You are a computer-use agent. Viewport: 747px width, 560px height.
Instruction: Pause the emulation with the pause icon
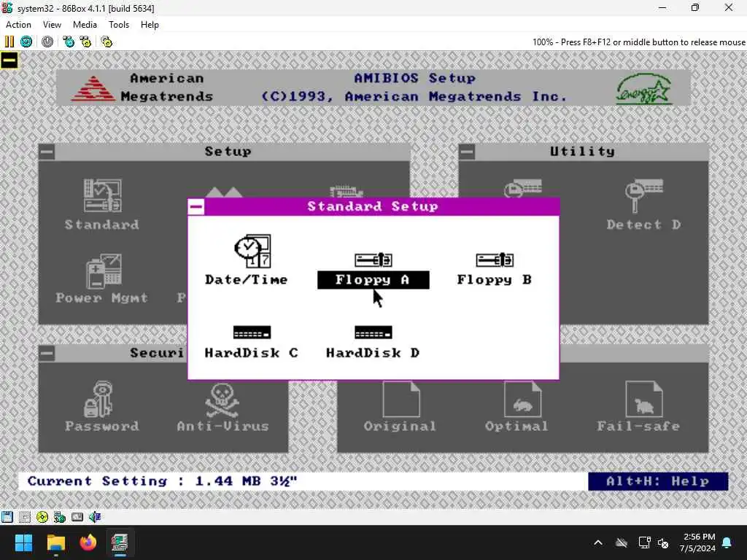click(x=9, y=42)
